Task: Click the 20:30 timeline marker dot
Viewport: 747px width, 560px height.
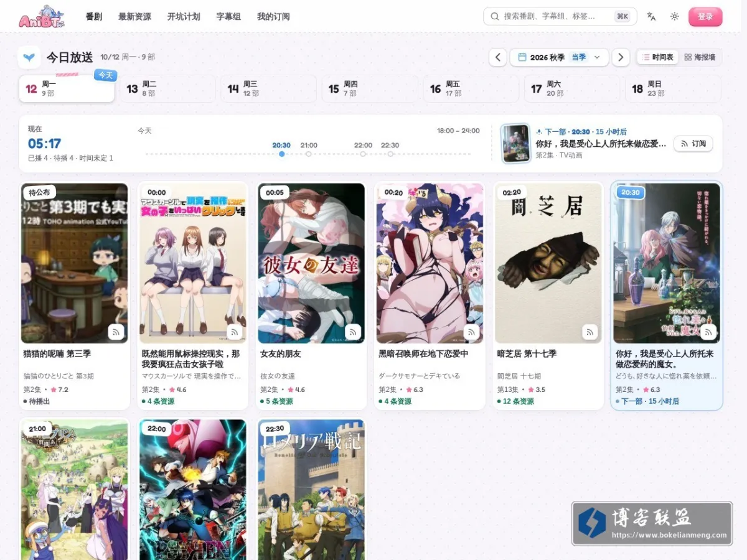Action: point(281,154)
